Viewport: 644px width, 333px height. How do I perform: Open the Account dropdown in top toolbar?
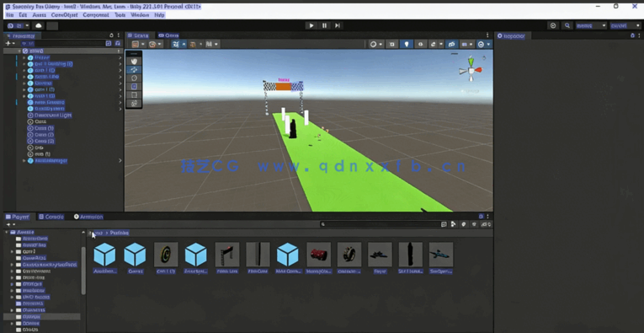[19, 26]
